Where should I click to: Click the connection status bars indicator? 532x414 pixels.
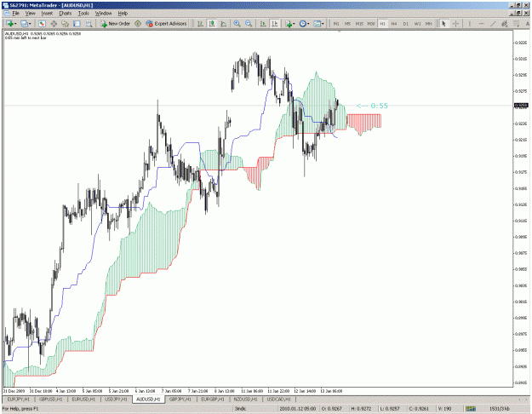pyautogui.click(x=470, y=409)
